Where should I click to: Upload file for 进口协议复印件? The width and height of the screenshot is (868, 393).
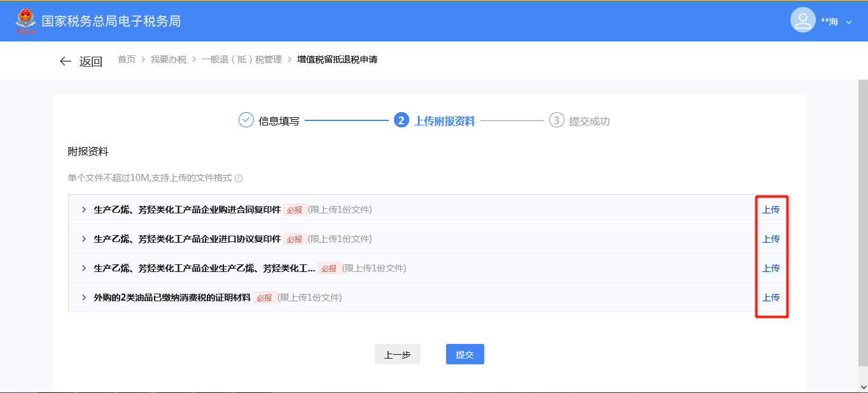point(771,239)
